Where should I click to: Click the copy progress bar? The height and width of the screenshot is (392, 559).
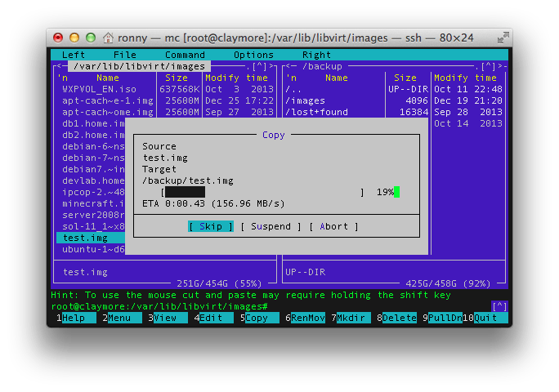click(x=262, y=192)
